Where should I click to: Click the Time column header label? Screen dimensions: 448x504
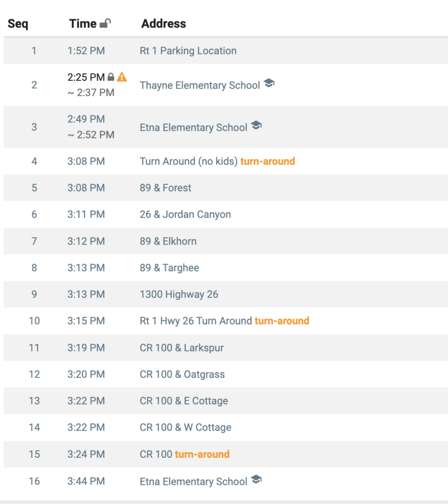click(83, 24)
